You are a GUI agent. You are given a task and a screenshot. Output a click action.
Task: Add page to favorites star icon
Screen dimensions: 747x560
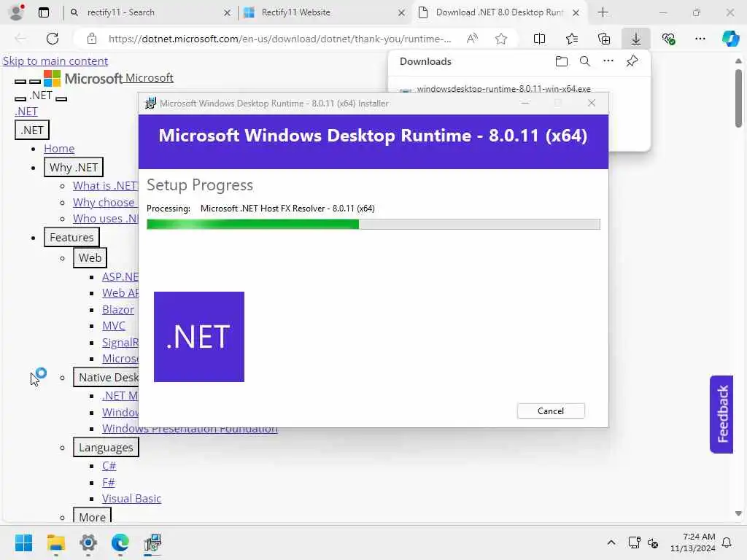[500, 39]
